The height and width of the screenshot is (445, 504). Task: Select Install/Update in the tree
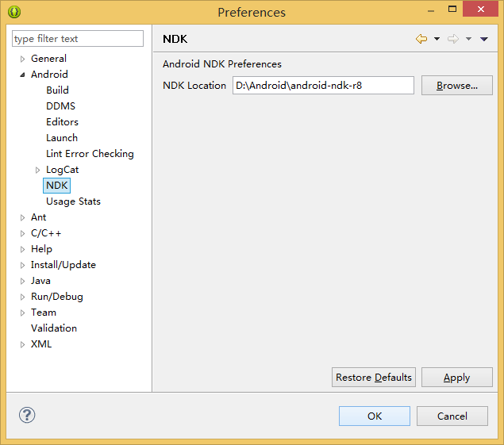[x=63, y=265]
